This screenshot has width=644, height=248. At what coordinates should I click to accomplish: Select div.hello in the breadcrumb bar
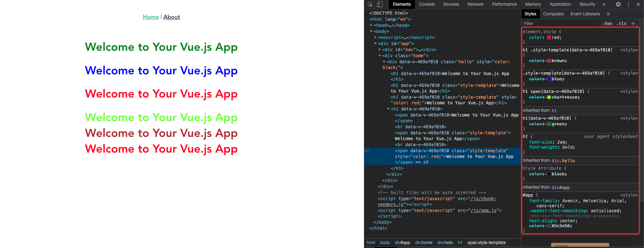pyautogui.click(x=445, y=243)
